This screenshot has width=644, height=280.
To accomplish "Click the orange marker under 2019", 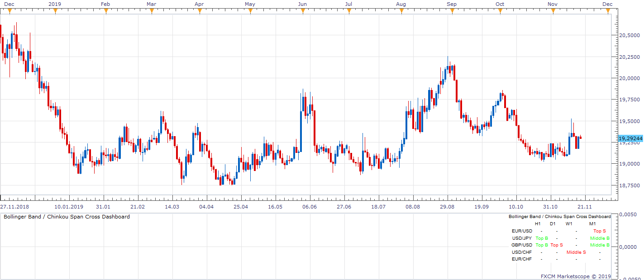I will click(55, 11).
